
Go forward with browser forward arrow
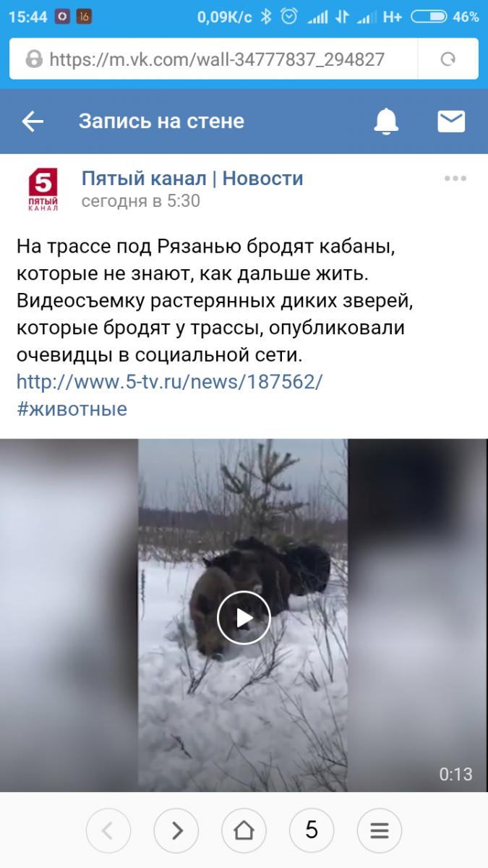178,830
